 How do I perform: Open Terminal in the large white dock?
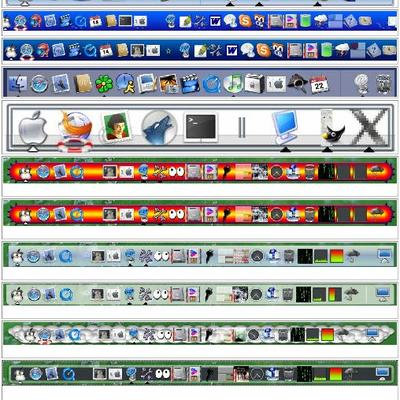(x=200, y=127)
